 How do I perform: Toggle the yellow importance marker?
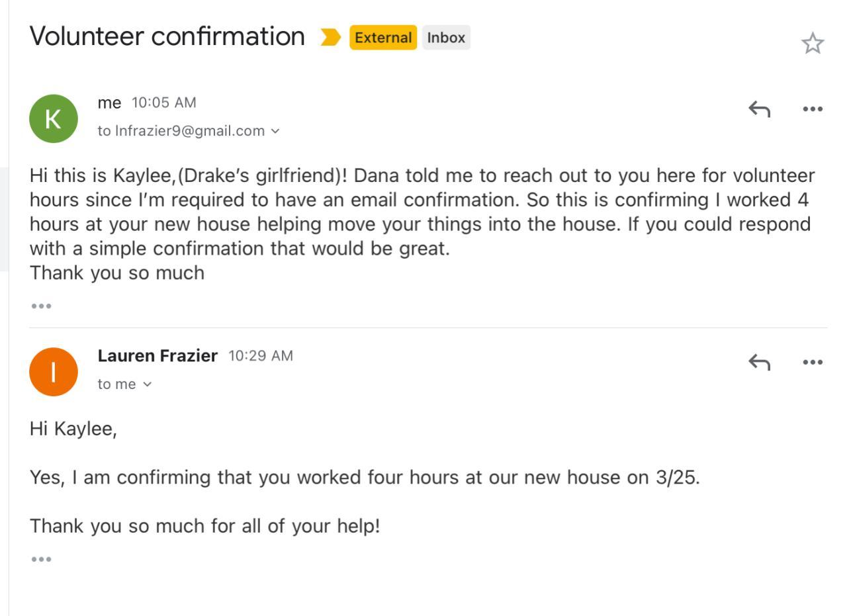click(330, 38)
